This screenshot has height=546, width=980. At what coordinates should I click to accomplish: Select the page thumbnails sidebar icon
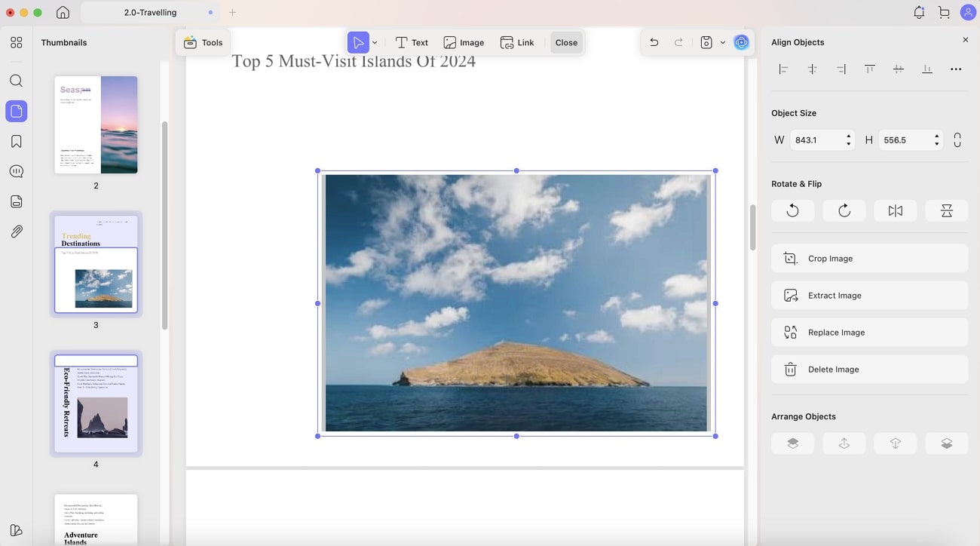(16, 111)
